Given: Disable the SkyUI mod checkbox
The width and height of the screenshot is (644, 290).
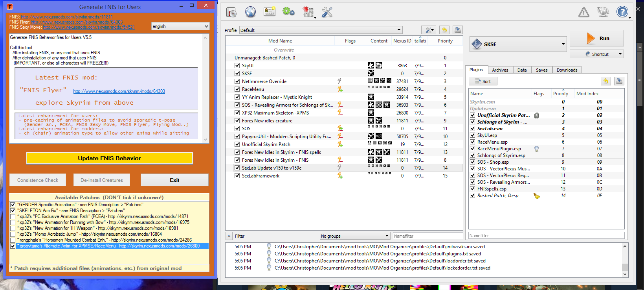Looking at the screenshot, I should click(x=237, y=66).
